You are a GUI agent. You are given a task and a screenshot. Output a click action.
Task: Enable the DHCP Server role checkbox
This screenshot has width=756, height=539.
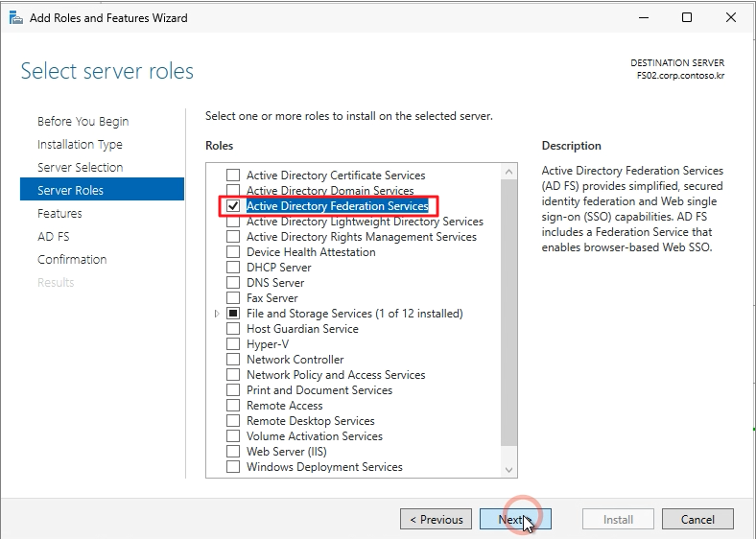tap(233, 268)
